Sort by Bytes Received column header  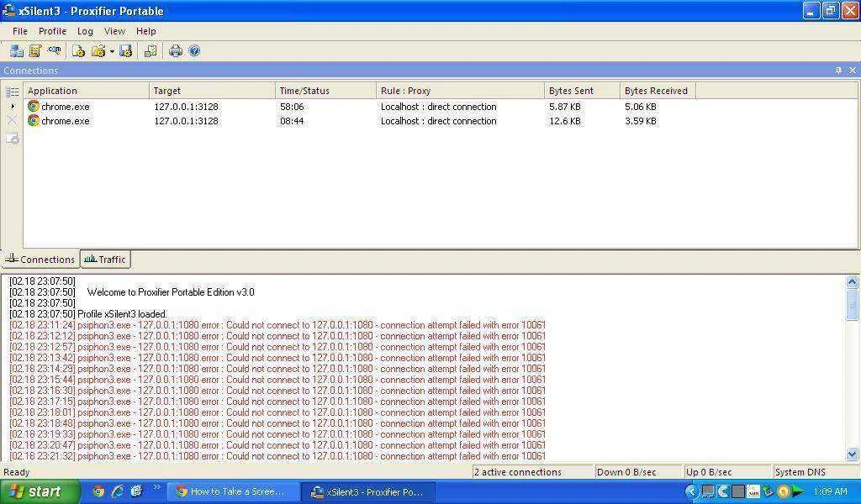658,91
